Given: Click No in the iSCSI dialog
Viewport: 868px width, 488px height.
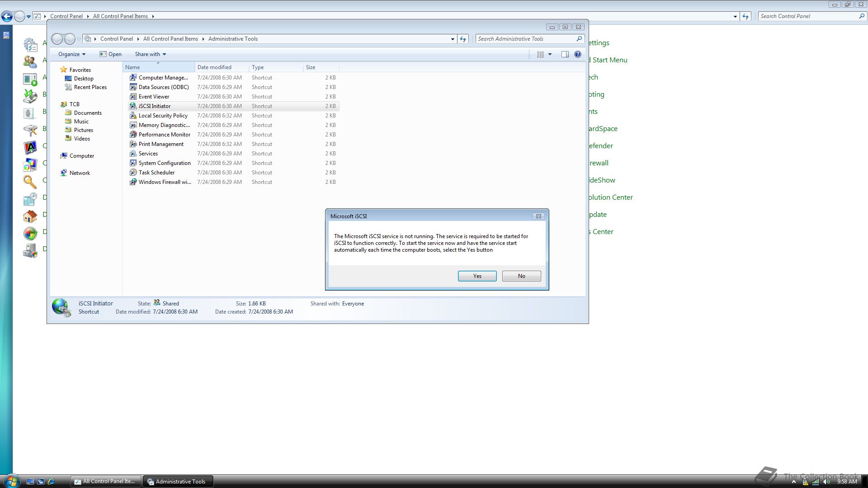Looking at the screenshot, I should [522, 276].
